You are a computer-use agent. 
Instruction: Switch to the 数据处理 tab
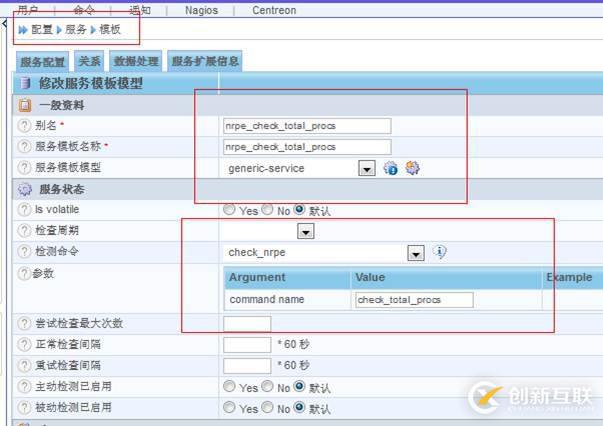[x=136, y=61]
